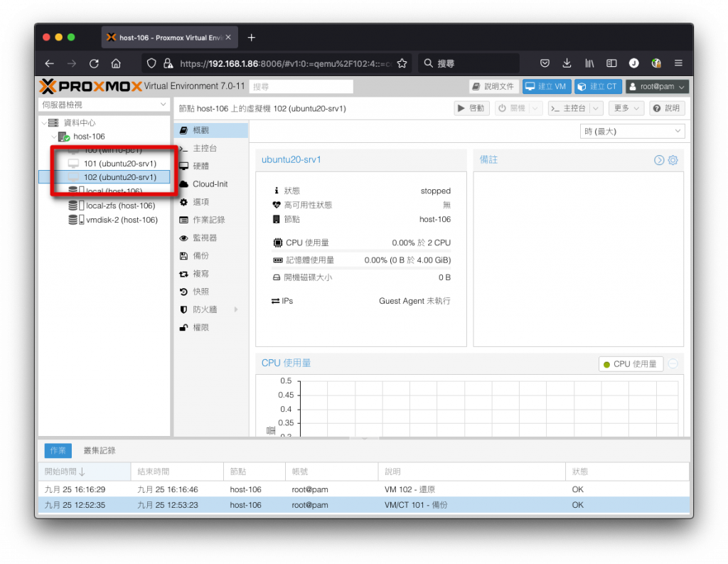Viewport: 728px width, 564px height.
Task: Select VM 102 (ubuntu20-srv1) in tree
Action: click(x=105, y=177)
